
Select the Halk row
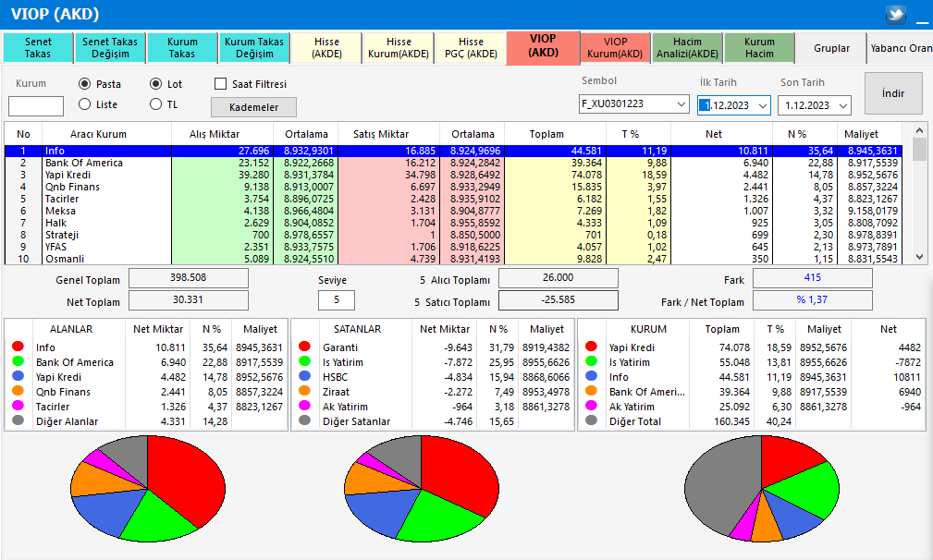(x=453, y=223)
